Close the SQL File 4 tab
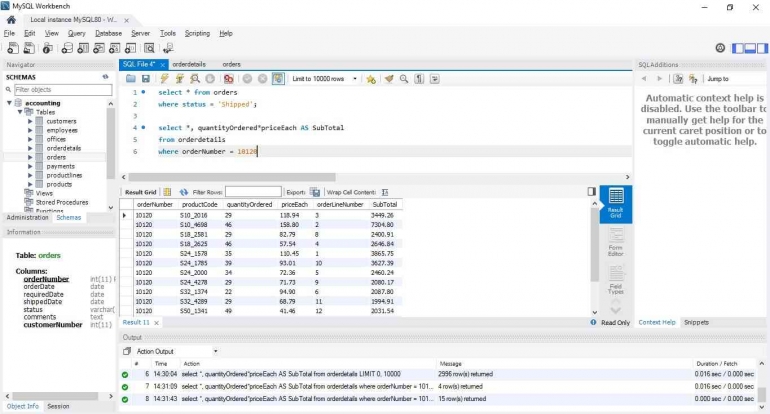The width and height of the screenshot is (770, 414). click(163, 65)
